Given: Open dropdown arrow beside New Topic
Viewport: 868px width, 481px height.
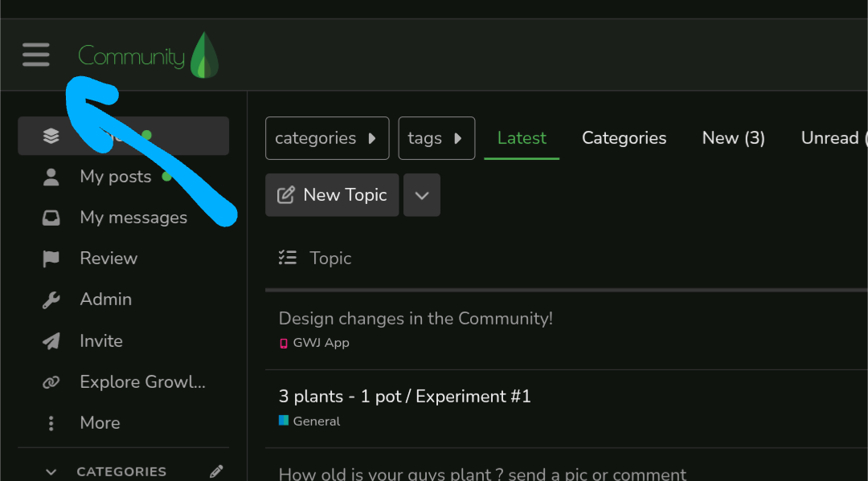Looking at the screenshot, I should (x=422, y=195).
